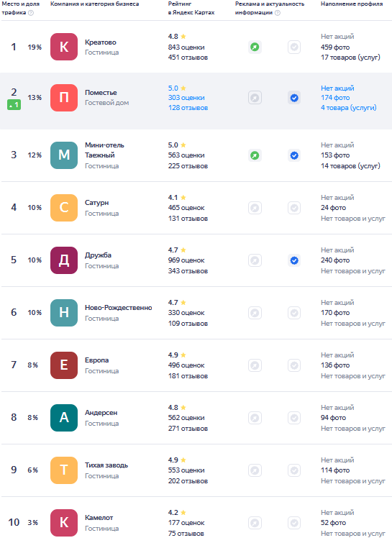Click the Креатово avatar letter icon
This screenshot has width=392, height=543.
64,47
